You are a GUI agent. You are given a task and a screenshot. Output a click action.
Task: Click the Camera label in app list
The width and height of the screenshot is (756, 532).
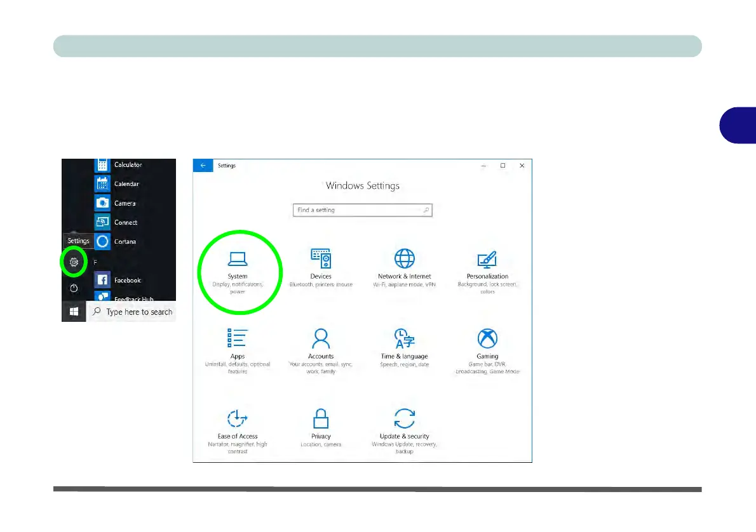pos(125,203)
